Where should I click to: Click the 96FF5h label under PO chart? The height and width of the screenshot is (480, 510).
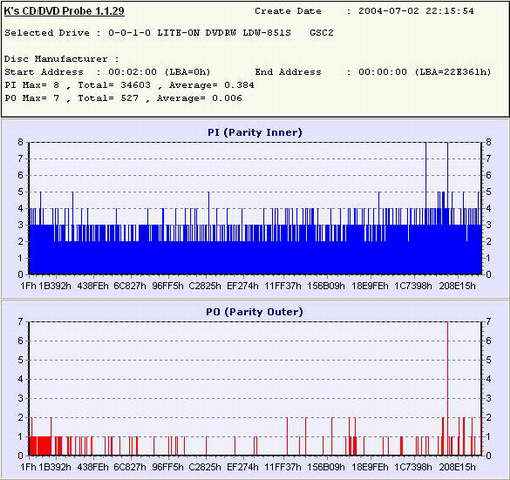(168, 467)
